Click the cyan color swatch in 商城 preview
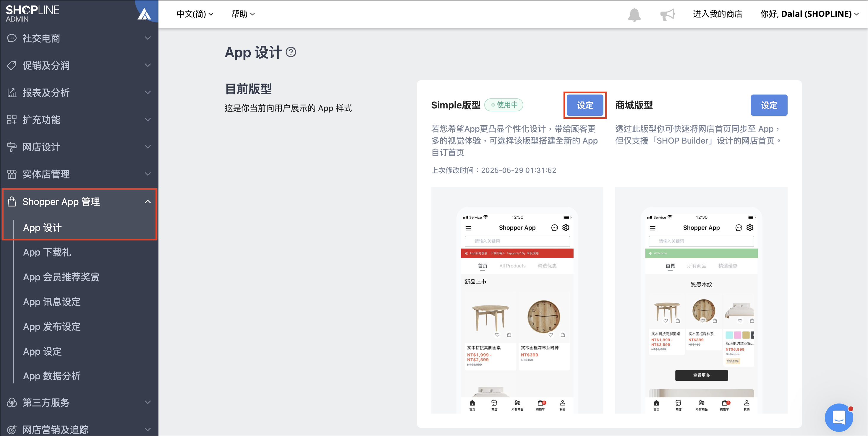 coord(729,335)
